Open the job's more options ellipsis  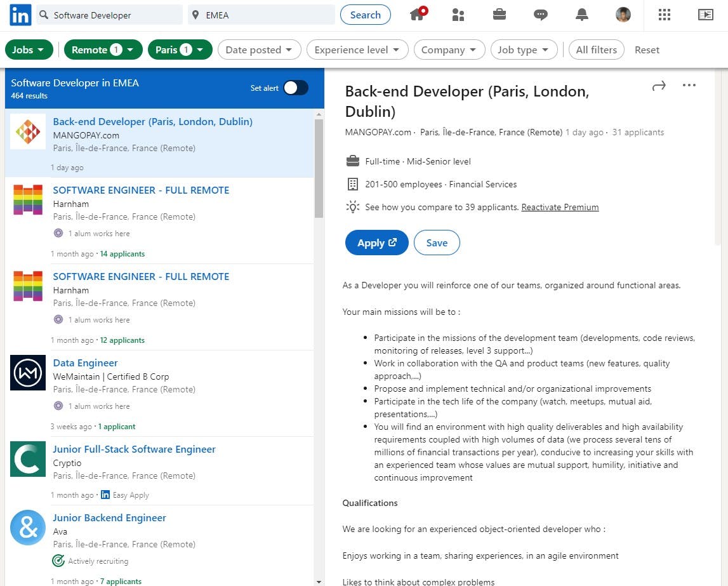[689, 85]
